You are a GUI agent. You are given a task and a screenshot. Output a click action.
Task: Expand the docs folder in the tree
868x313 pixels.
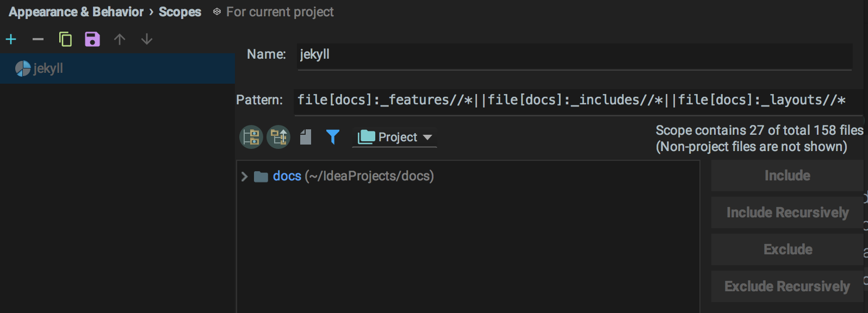244,176
